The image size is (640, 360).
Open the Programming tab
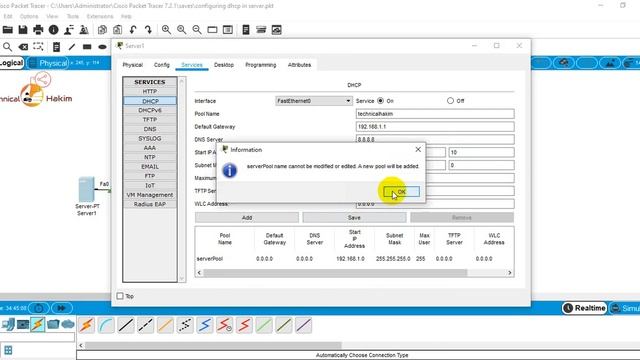pyautogui.click(x=261, y=65)
